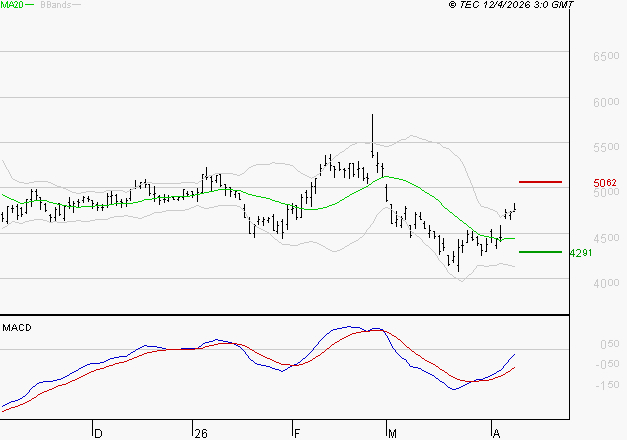Click the 6000 price axis label
Screen dimensions: 627x440
[x=604, y=102]
